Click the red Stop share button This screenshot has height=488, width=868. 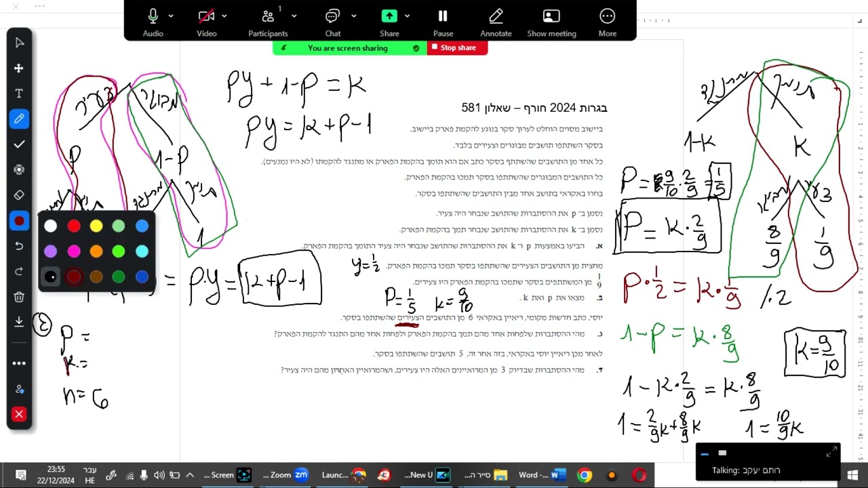tap(457, 48)
